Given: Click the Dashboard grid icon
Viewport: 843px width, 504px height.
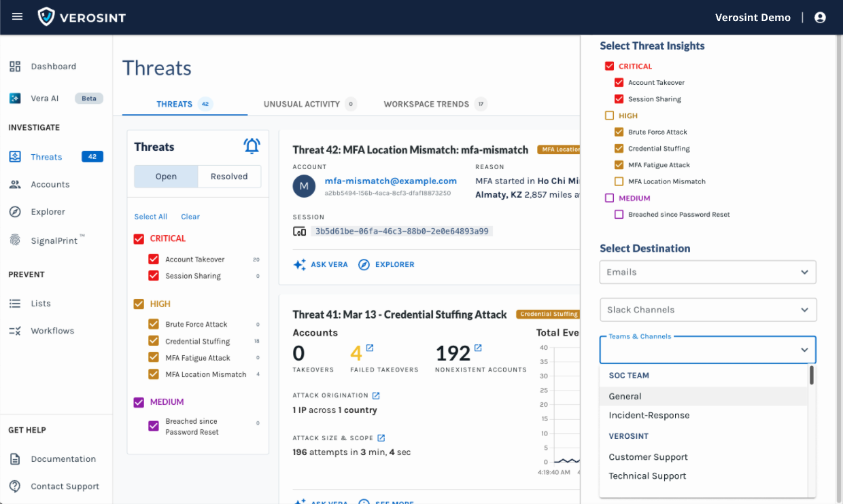Looking at the screenshot, I should (x=15, y=67).
